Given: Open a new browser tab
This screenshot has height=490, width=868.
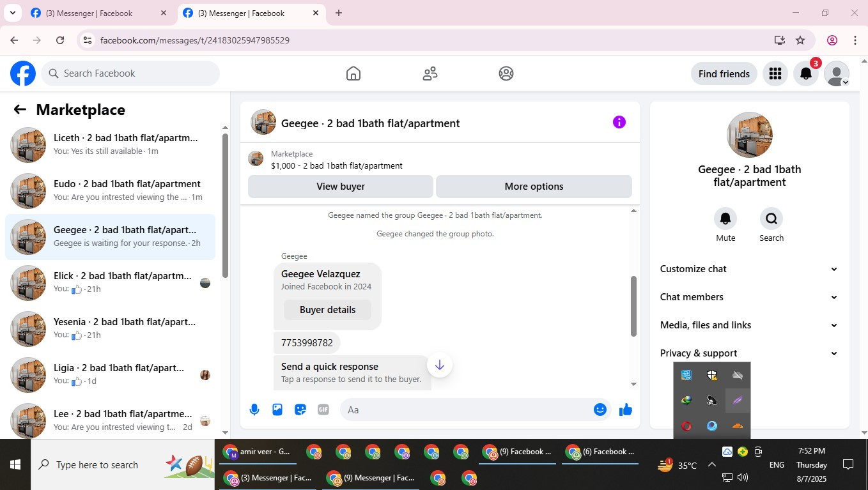Looking at the screenshot, I should point(339,13).
